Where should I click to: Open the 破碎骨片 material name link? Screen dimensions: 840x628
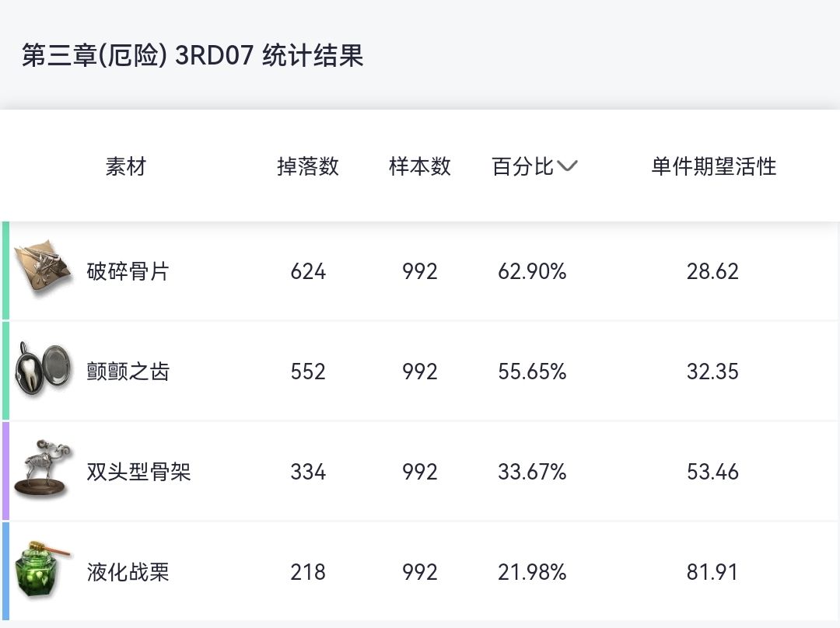pos(128,271)
